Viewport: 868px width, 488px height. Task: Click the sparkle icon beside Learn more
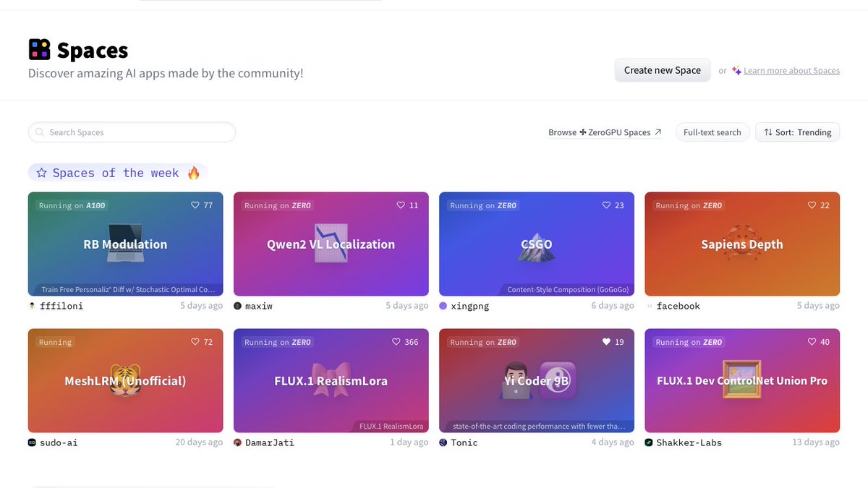tap(736, 71)
